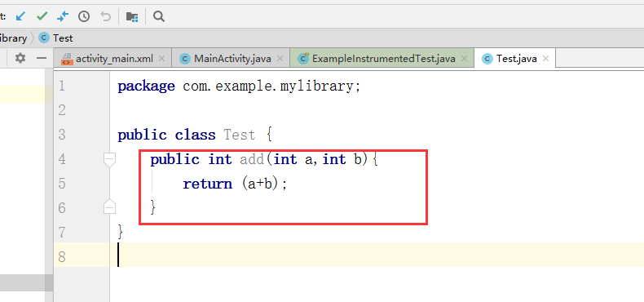Close the MainActivity.java tab

pyautogui.click(x=280, y=59)
